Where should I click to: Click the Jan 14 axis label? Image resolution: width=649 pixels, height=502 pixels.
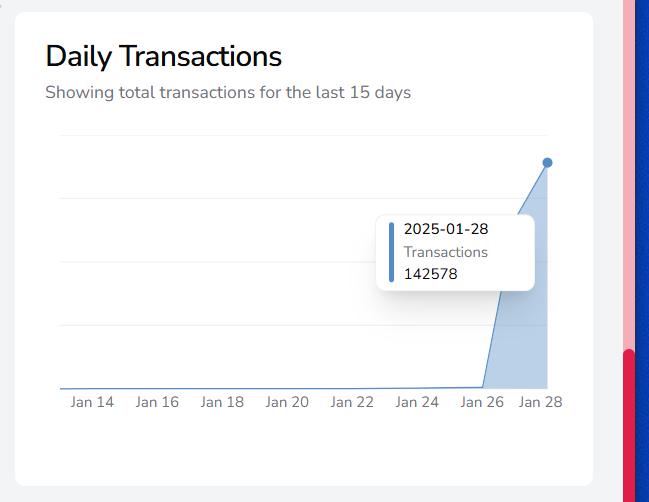point(92,402)
